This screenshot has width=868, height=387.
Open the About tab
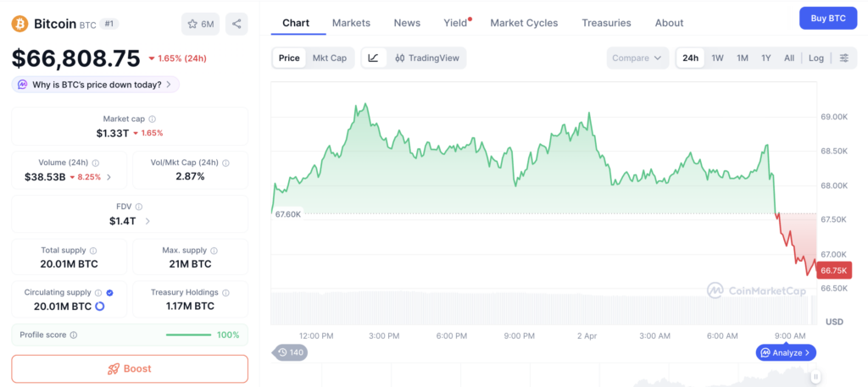669,23
